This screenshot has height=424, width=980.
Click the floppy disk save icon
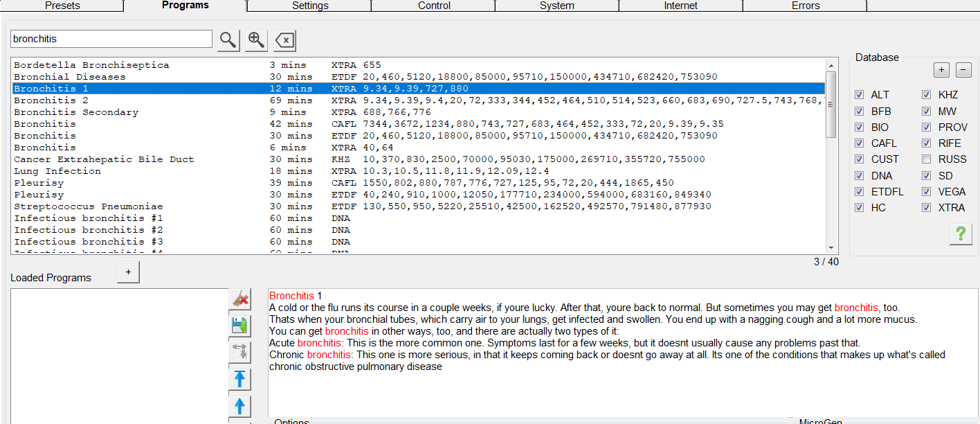pyautogui.click(x=239, y=326)
